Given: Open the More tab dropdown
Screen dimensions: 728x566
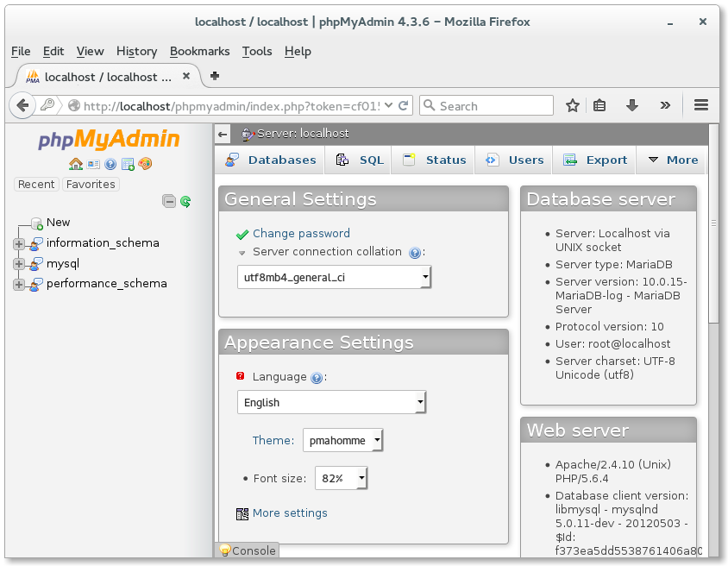Looking at the screenshot, I should coord(671,160).
